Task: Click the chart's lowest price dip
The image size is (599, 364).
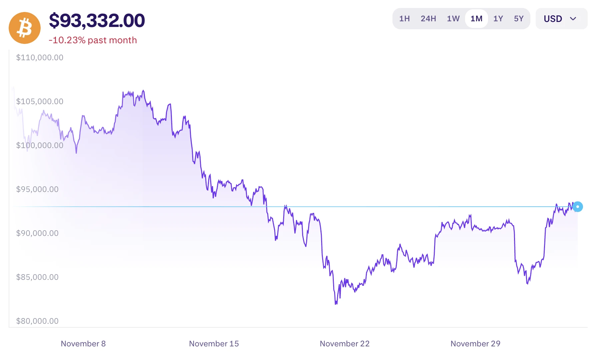Action: coord(335,304)
